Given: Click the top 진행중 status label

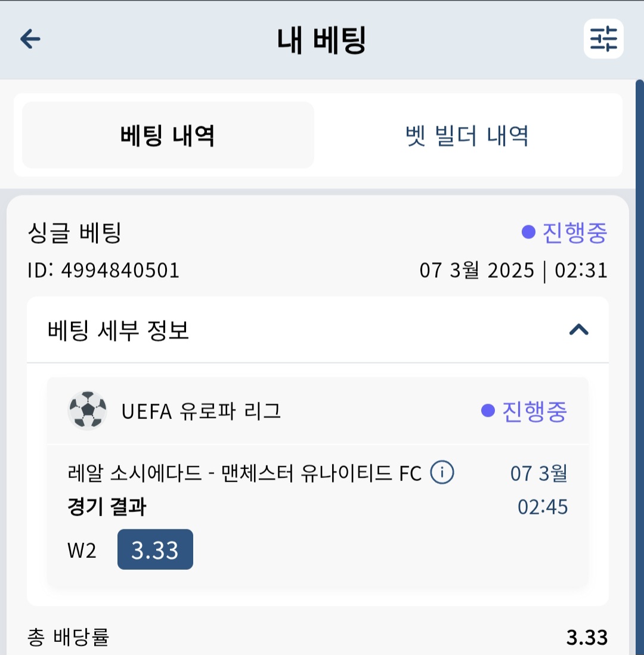Looking at the screenshot, I should pos(574,232).
